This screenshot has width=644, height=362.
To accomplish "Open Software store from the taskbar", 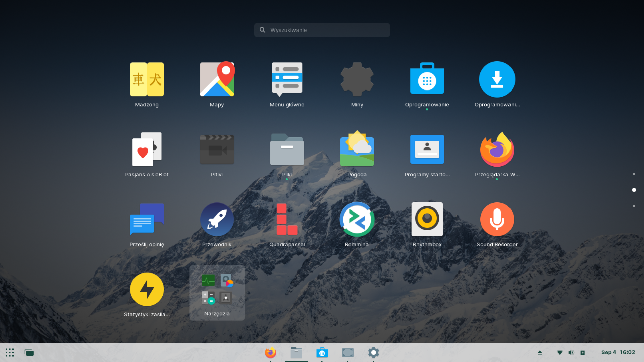I will (322, 352).
